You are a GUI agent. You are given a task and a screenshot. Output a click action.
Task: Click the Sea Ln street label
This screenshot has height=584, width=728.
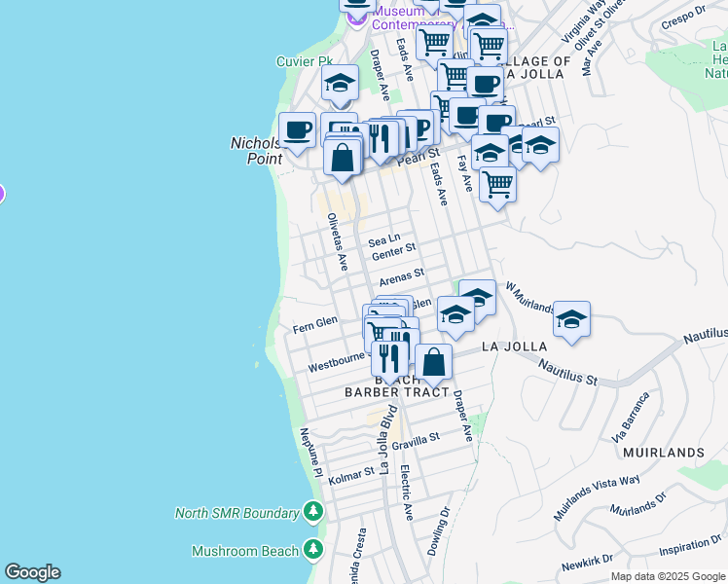384,240
